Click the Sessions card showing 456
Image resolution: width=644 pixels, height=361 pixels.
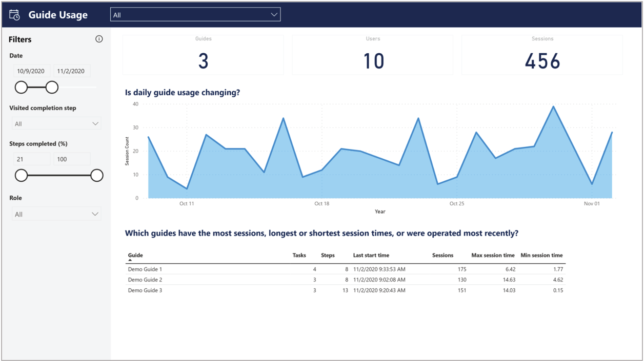(x=542, y=55)
